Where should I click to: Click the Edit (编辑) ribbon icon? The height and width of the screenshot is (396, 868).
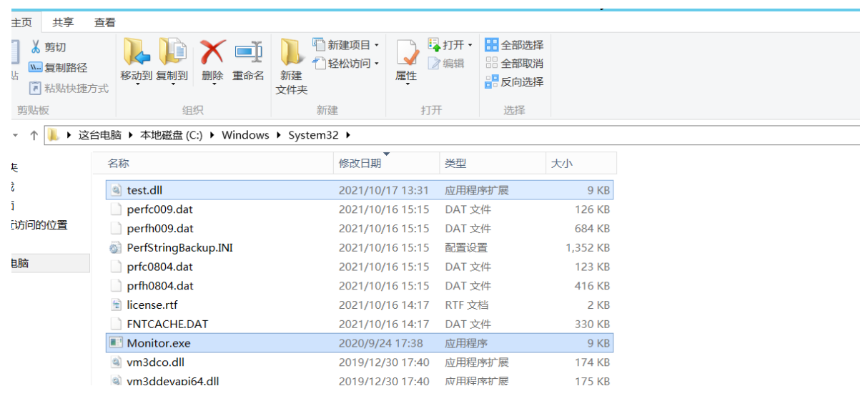(434, 63)
